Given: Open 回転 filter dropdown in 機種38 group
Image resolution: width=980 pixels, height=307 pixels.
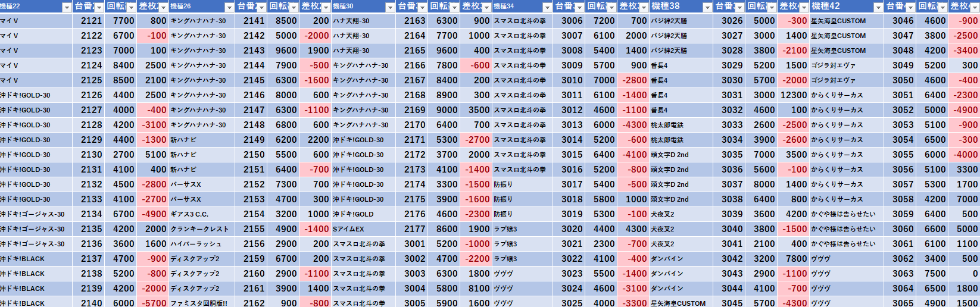Looking at the screenshot, I should (x=772, y=7).
